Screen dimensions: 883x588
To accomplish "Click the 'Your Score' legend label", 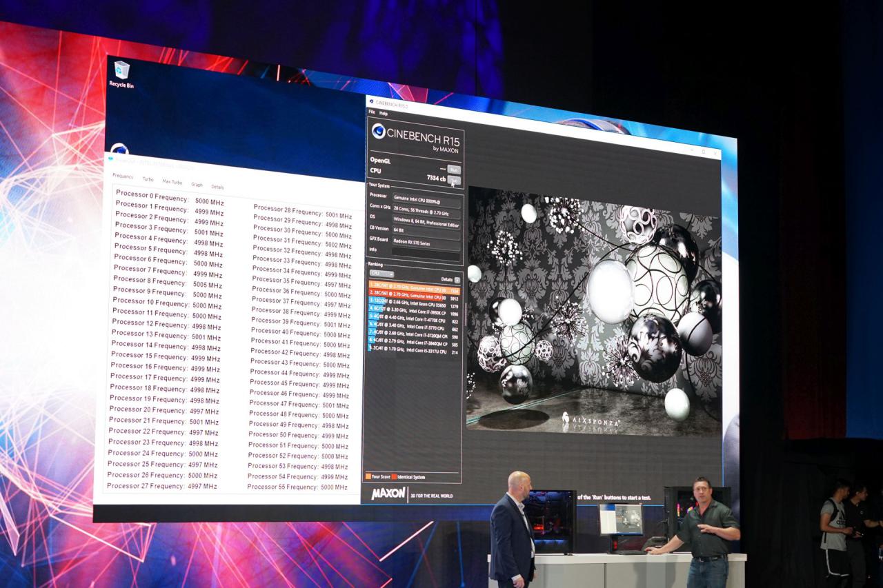I will [x=380, y=476].
